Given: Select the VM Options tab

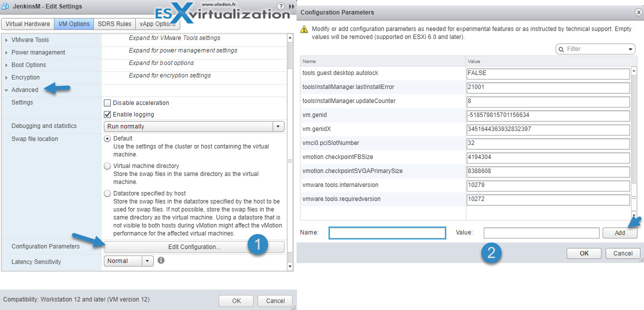Looking at the screenshot, I should 74,24.
